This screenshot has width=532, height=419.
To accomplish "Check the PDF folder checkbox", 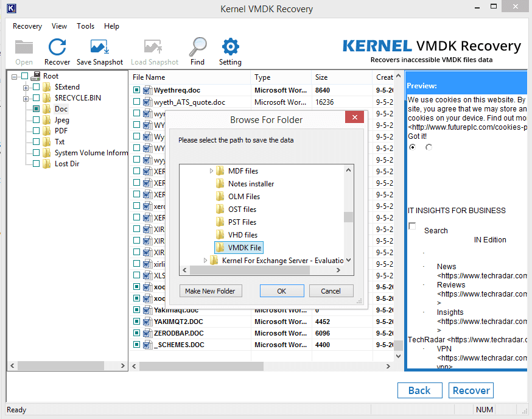I will point(37,131).
